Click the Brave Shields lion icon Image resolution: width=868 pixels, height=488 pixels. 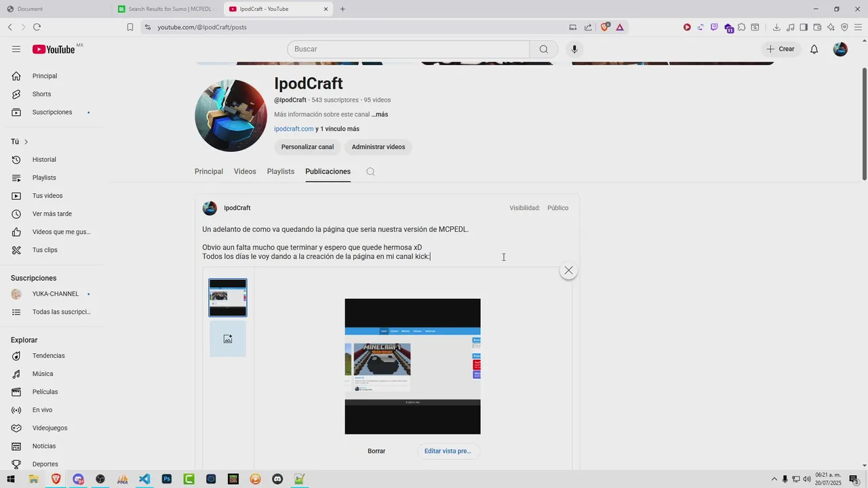pyautogui.click(x=604, y=27)
